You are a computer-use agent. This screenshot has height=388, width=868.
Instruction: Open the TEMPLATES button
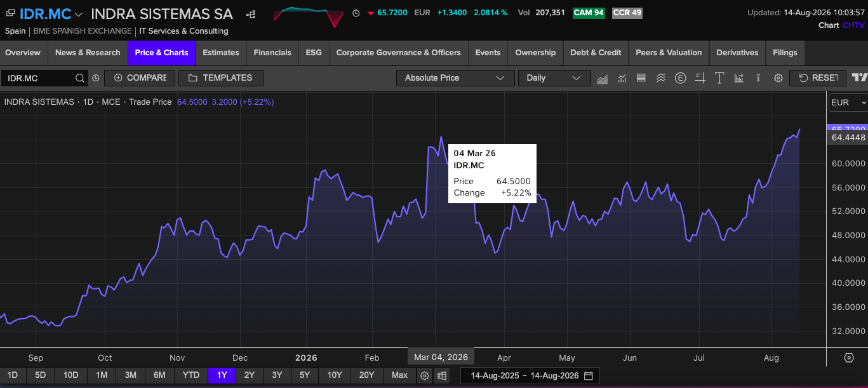tap(220, 78)
